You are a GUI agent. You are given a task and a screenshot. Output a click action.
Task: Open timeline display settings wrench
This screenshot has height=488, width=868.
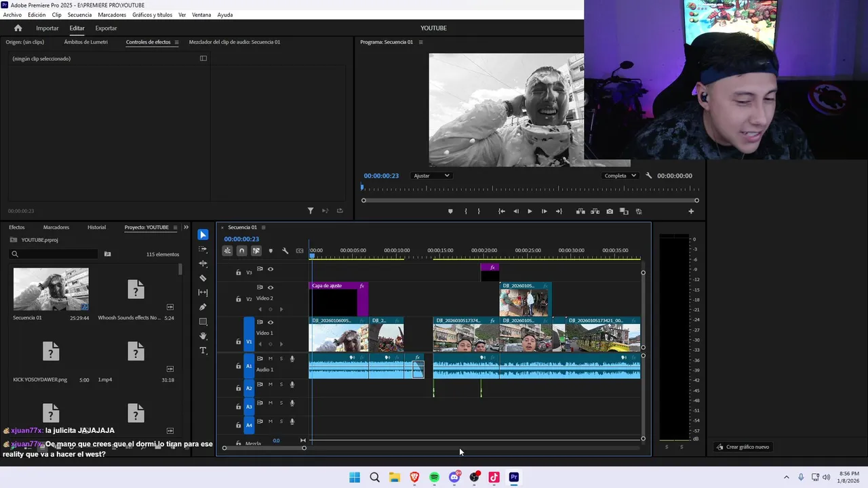(285, 251)
